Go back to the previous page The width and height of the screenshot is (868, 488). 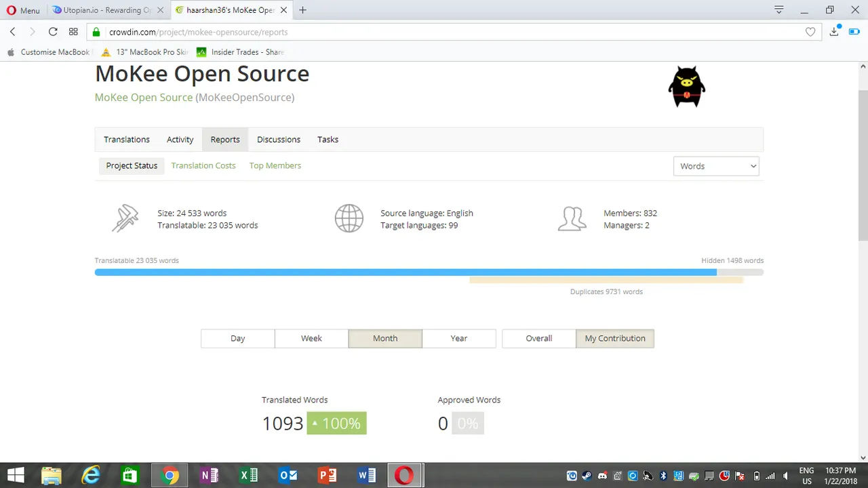click(x=13, y=32)
